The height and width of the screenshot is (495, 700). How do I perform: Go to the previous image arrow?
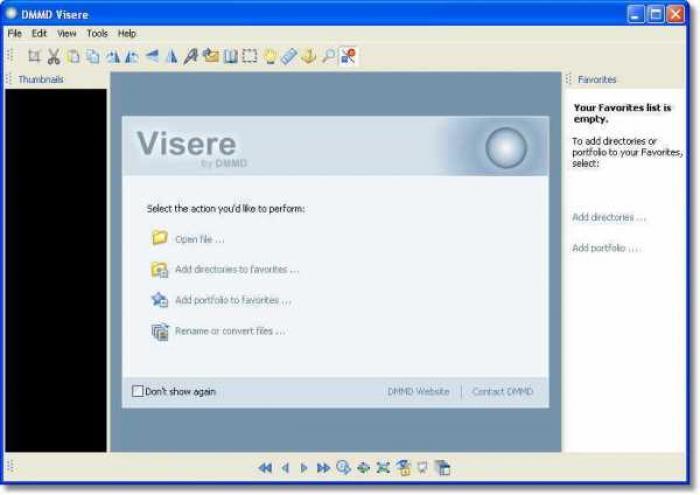coord(285,468)
